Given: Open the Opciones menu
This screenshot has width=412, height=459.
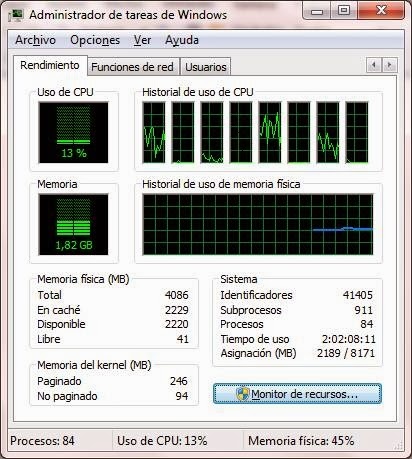Looking at the screenshot, I should tap(95, 40).
